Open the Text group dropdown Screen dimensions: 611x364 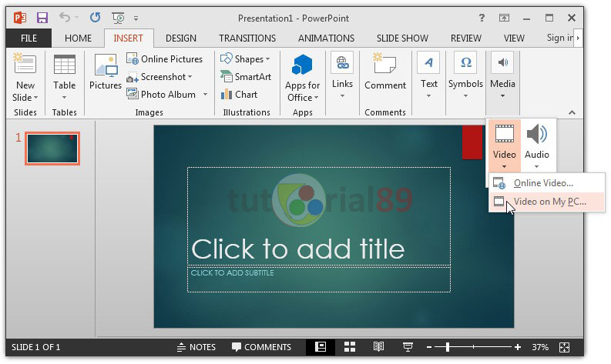click(428, 76)
